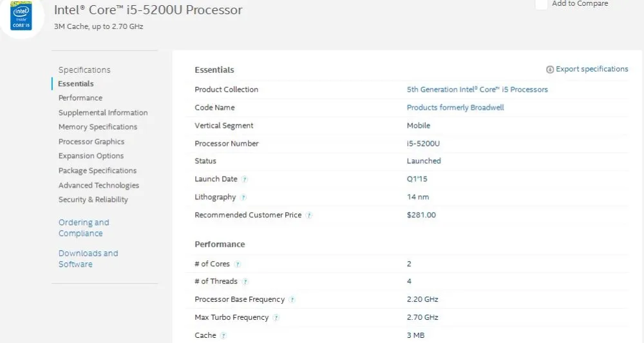This screenshot has width=644, height=343.
Task: Click the # of Cores value '2'
Action: pos(409,264)
